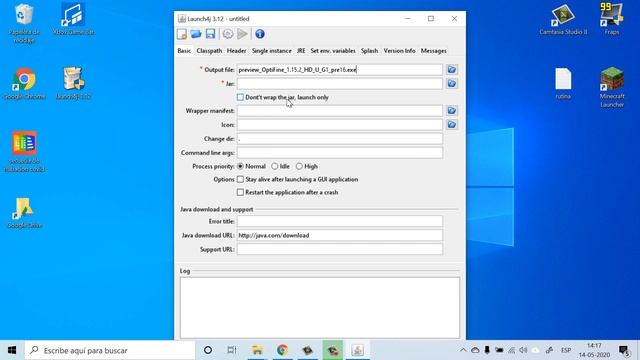Show hidden system tray icons
Image resolution: width=640 pixels, height=360 pixels.
click(463, 350)
